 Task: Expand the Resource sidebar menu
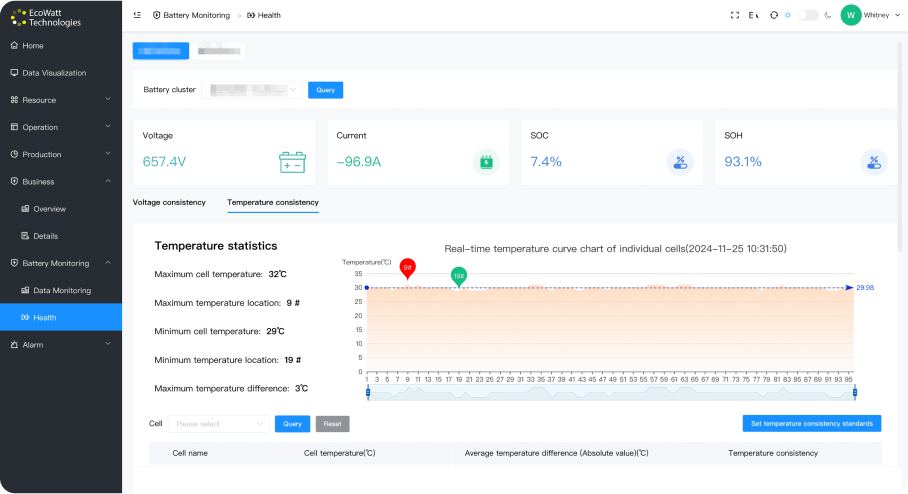tap(60, 100)
